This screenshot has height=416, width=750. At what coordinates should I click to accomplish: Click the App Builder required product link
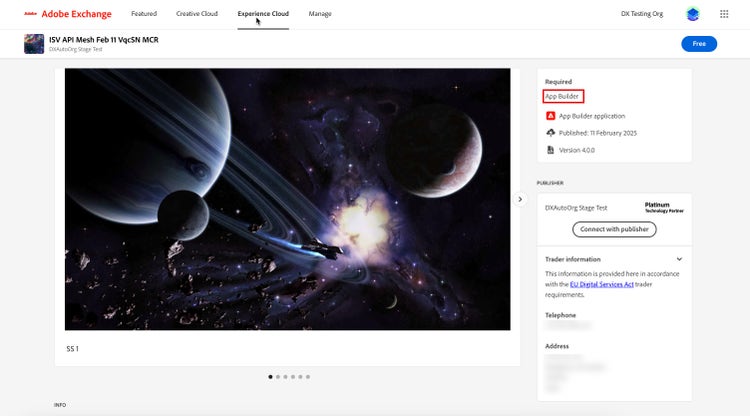pyautogui.click(x=563, y=96)
